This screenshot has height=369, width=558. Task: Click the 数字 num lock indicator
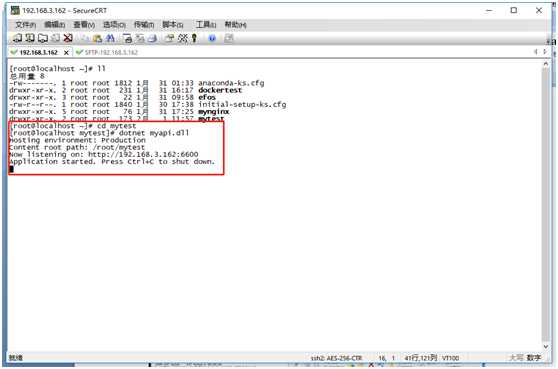point(533,358)
